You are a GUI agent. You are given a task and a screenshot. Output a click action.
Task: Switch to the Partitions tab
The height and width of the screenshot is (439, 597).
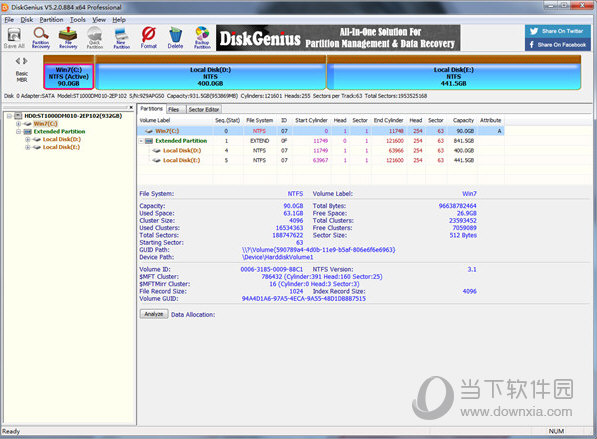[151, 109]
